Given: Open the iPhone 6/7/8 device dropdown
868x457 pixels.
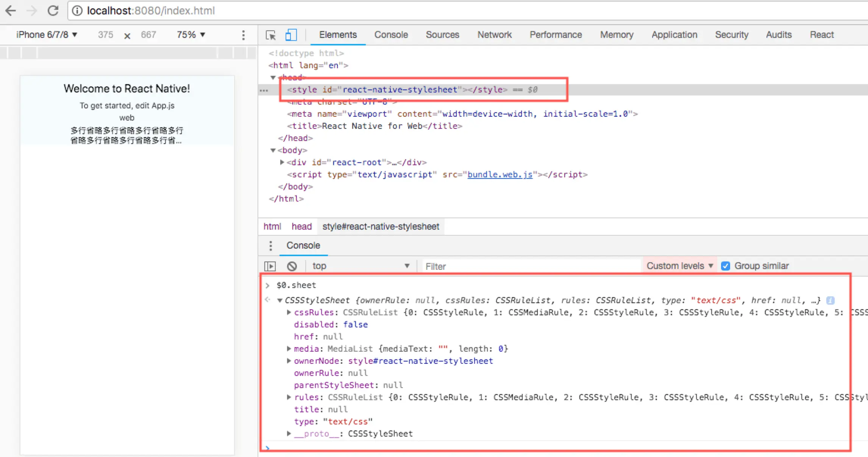Looking at the screenshot, I should pos(47,35).
